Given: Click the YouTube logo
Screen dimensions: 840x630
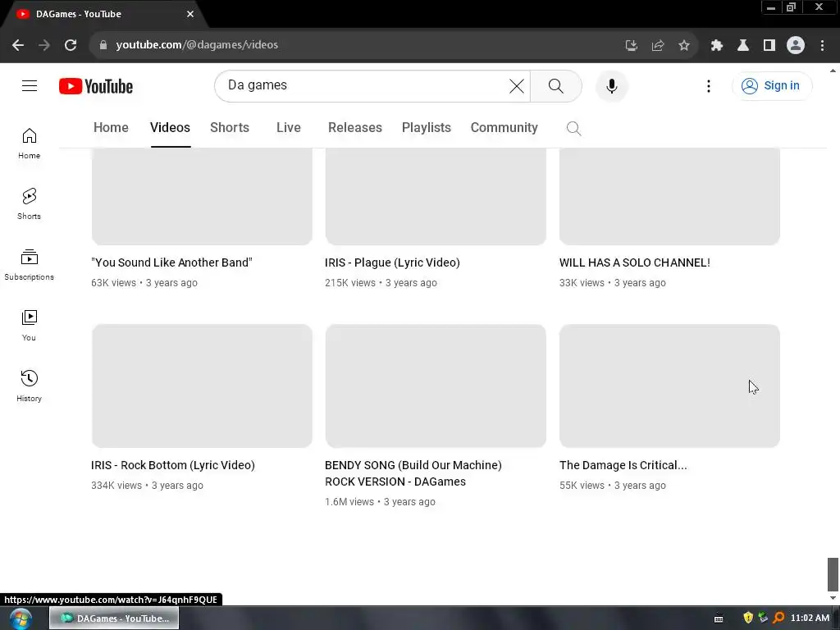Looking at the screenshot, I should [x=96, y=86].
